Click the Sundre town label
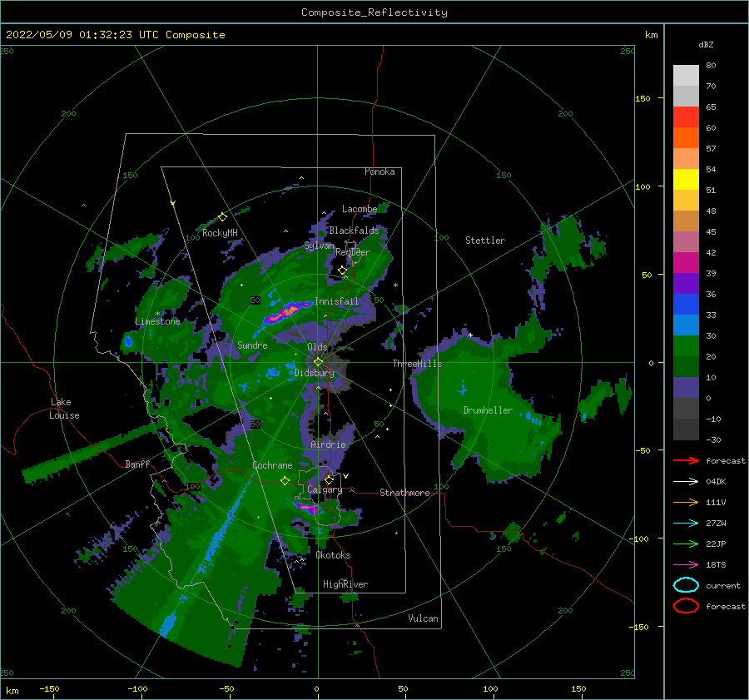 [x=252, y=345]
